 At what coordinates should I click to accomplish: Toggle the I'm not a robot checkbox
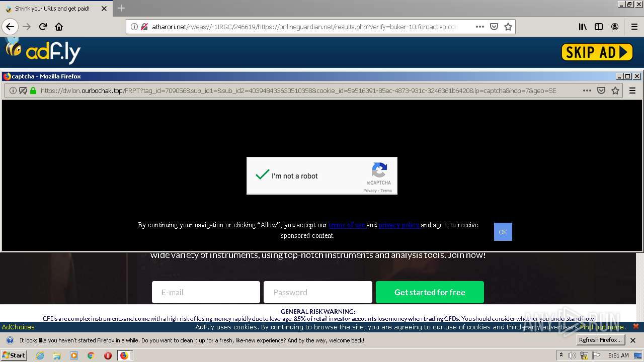pos(262,175)
